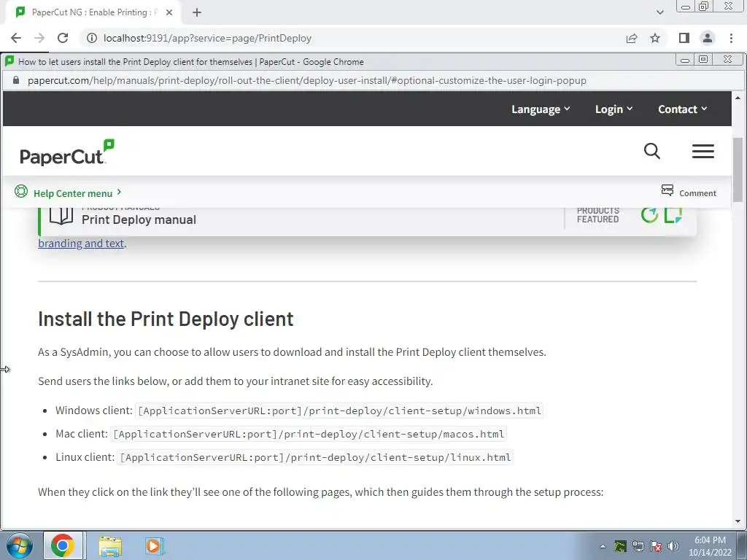Click the 'Install the Print Deploy client' heading
The width and height of the screenshot is (747, 560).
coord(166,319)
